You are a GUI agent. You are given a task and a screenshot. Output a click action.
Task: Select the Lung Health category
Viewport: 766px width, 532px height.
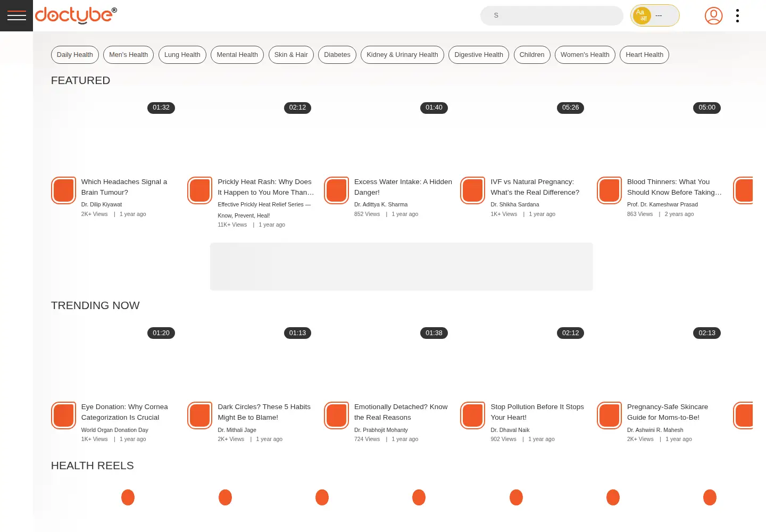pos(182,55)
